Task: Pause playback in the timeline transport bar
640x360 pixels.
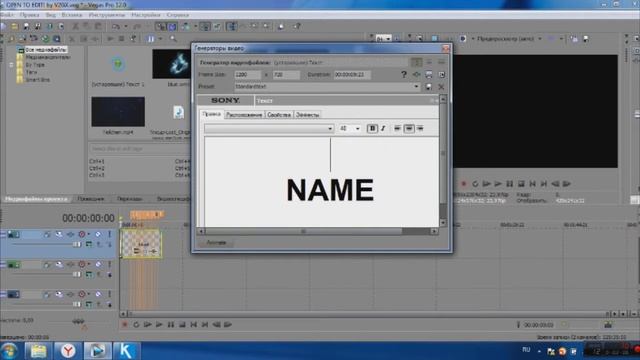Action: click(x=171, y=324)
